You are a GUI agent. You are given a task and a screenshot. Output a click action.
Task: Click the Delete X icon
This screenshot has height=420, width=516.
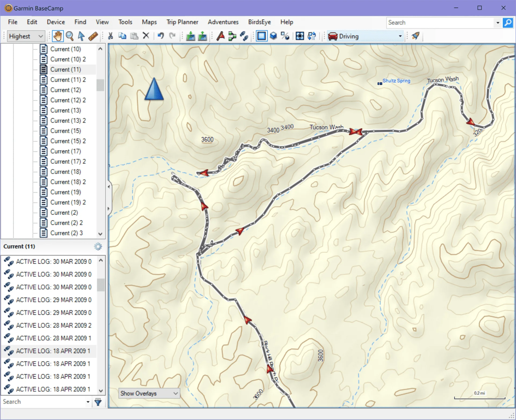click(x=146, y=36)
